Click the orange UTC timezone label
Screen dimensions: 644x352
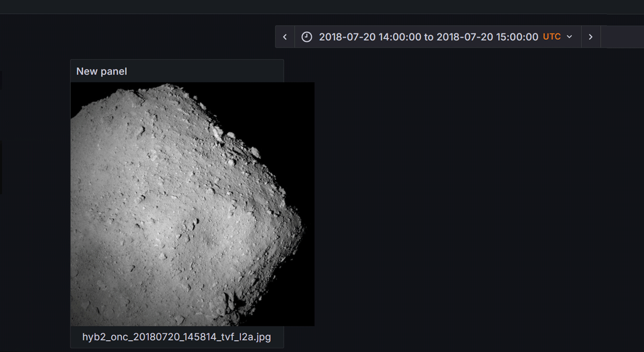[x=552, y=37]
